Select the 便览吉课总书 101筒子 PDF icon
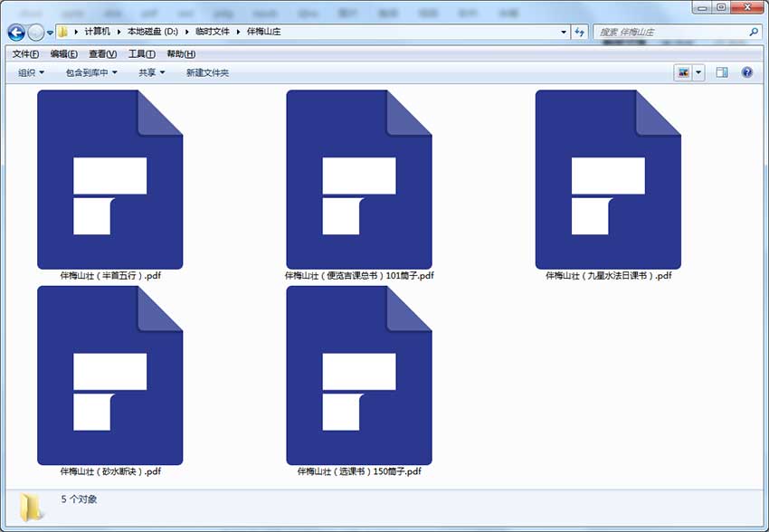 coord(359,179)
